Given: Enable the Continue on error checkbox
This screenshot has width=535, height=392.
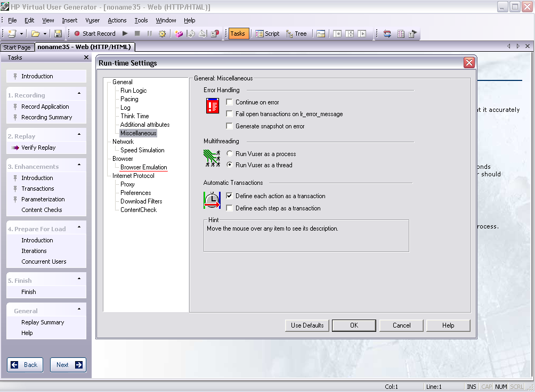Looking at the screenshot, I should (229, 102).
